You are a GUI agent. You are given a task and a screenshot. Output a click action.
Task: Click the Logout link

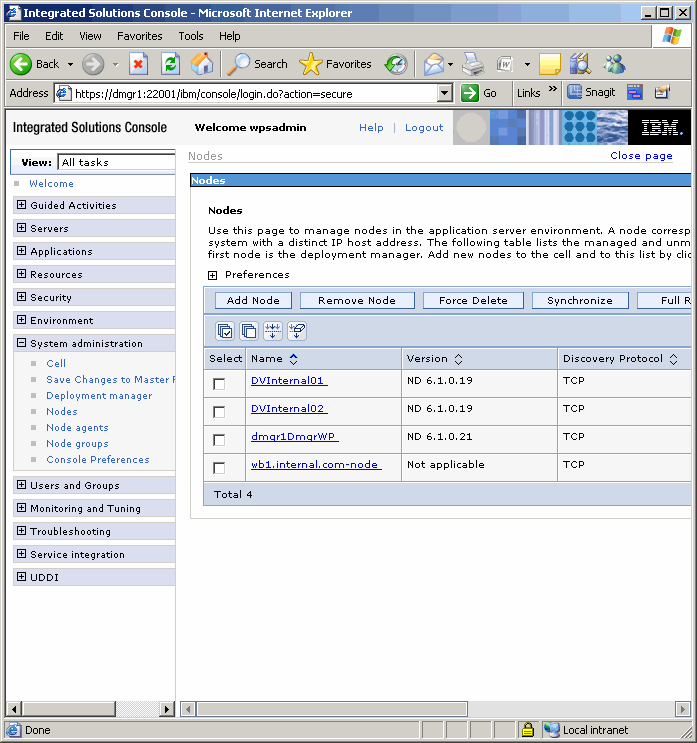coord(424,128)
